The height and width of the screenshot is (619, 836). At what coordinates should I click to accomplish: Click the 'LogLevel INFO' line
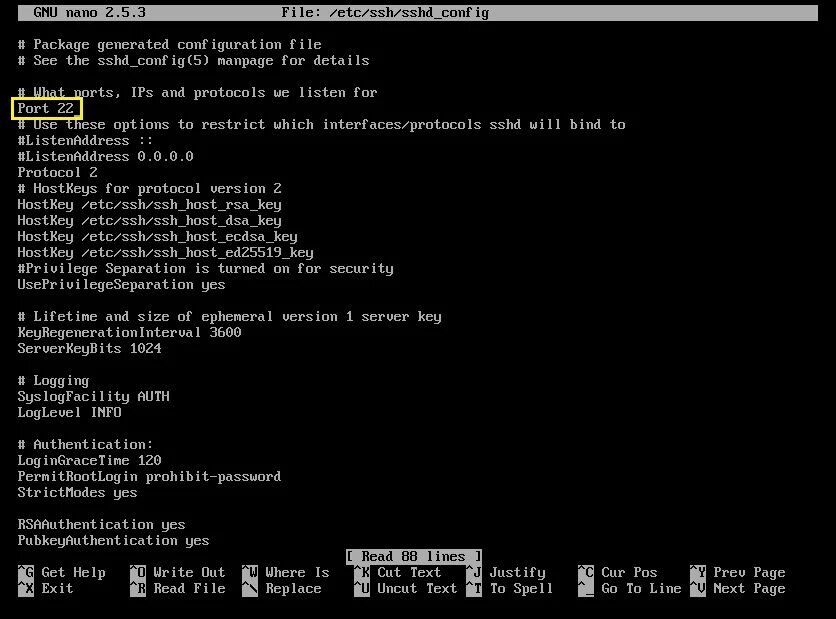[x=69, y=413]
